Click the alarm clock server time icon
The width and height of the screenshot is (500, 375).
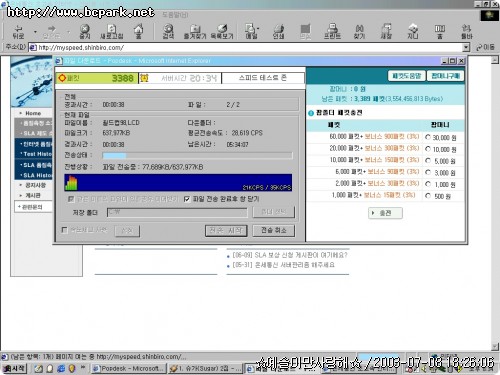[144, 78]
